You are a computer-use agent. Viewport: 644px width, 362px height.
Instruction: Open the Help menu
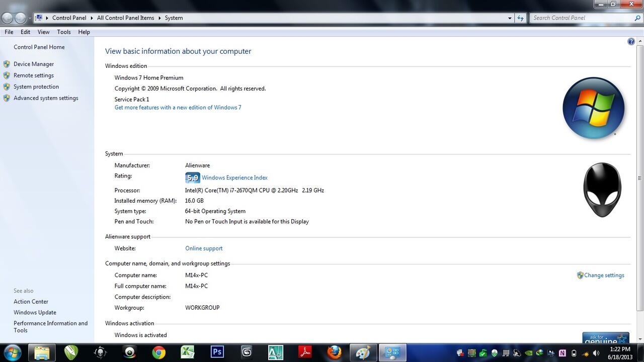84,32
